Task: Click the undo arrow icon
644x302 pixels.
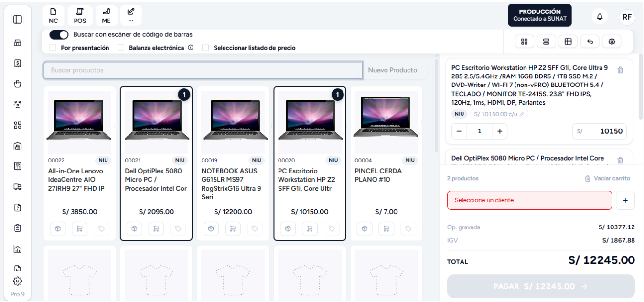Action: click(590, 42)
